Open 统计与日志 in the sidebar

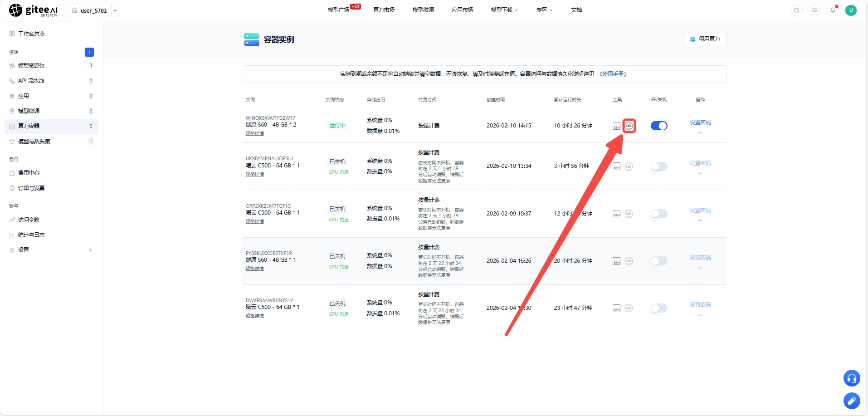(51, 235)
